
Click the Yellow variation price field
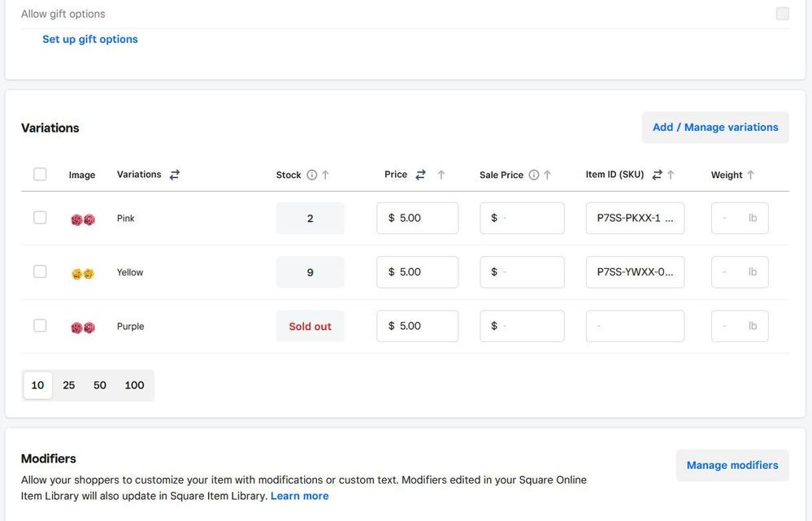tap(418, 272)
